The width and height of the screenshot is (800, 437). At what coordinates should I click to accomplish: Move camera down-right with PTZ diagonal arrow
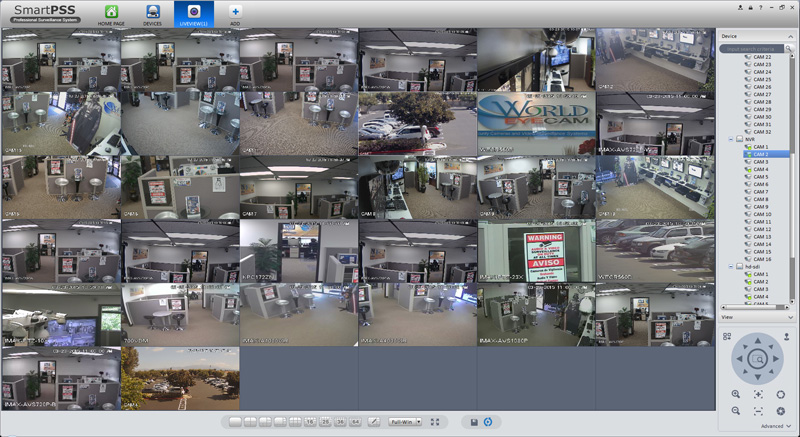point(771,372)
